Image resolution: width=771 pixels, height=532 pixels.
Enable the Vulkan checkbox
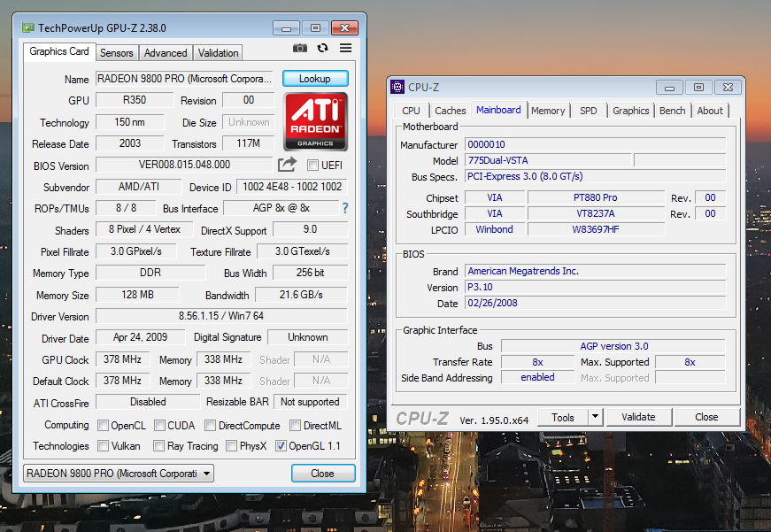click(104, 446)
